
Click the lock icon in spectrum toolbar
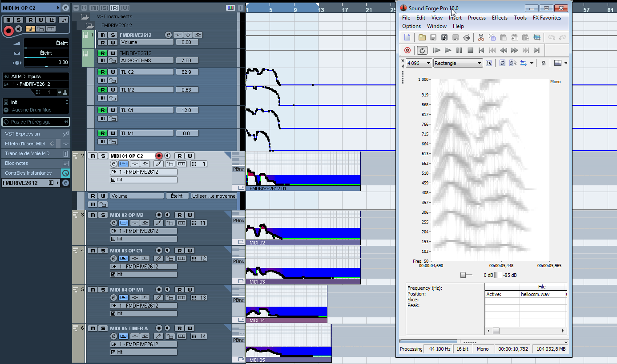[543, 63]
